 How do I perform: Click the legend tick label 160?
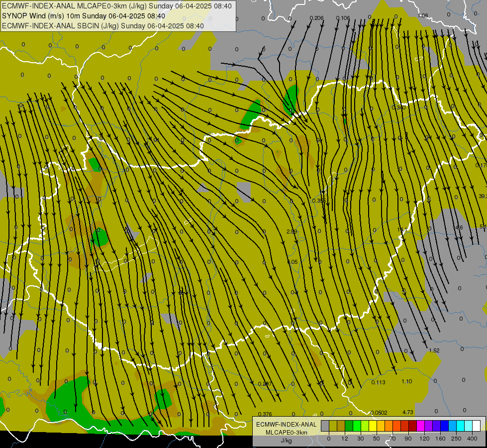click(x=440, y=439)
